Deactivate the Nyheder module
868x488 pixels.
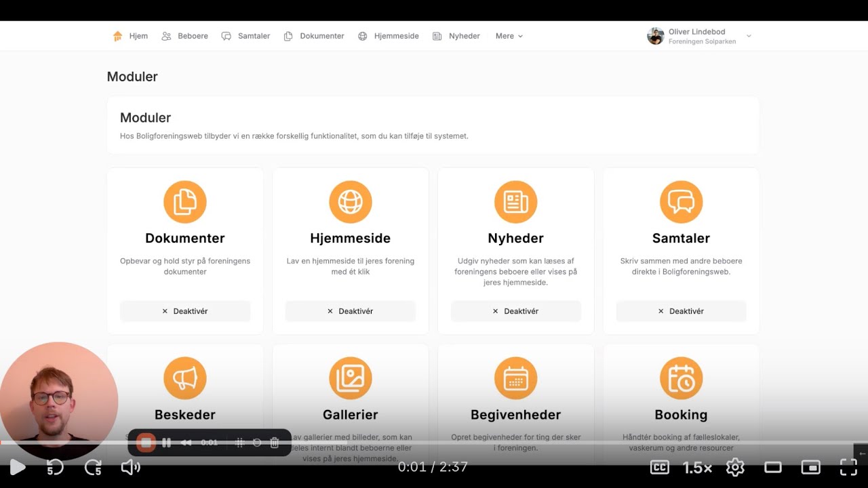pyautogui.click(x=516, y=311)
